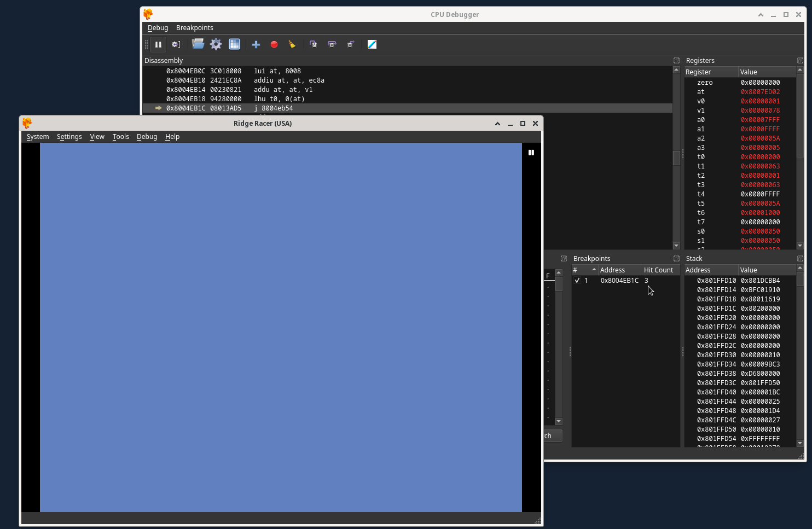
Task: Click the Trace pencil icon in the toolbar
Action: (x=372, y=44)
